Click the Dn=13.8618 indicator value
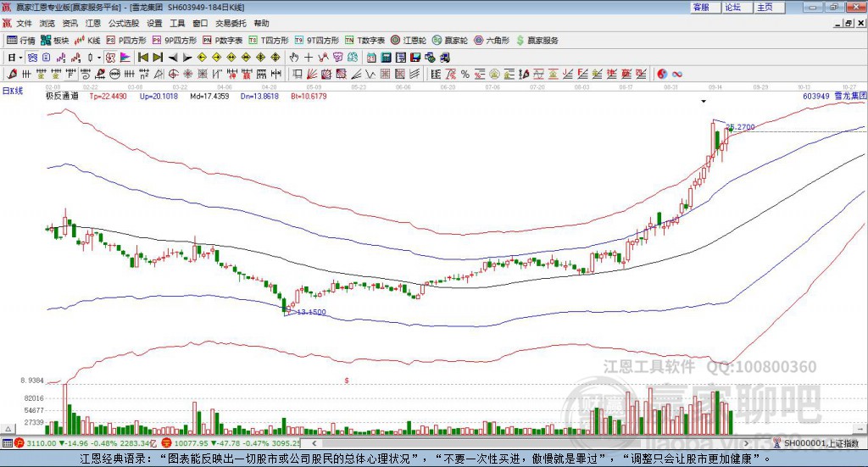The width and height of the screenshot is (868, 467). coord(259,96)
